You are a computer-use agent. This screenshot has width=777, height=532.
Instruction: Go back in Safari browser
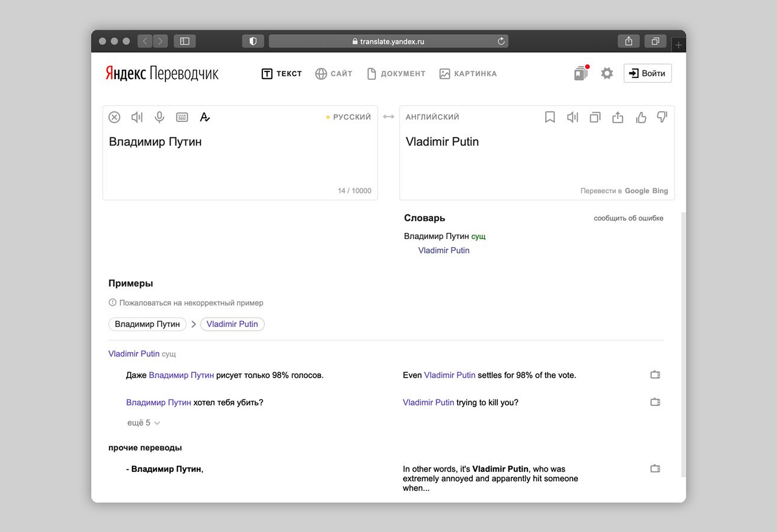(145, 41)
